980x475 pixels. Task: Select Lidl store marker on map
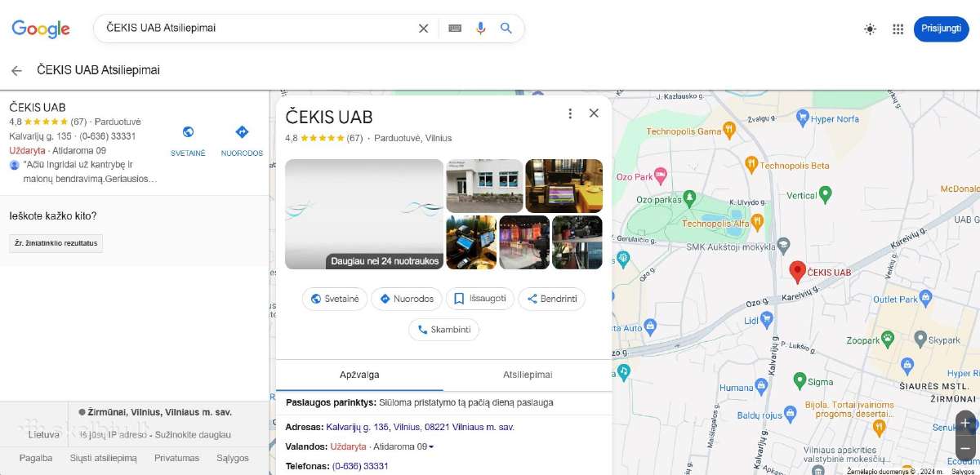(767, 320)
